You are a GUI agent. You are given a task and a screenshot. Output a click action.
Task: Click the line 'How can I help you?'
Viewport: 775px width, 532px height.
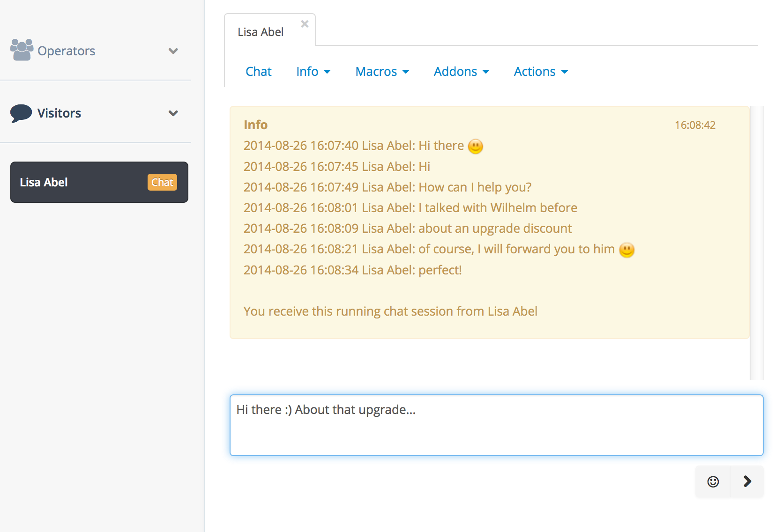click(387, 187)
